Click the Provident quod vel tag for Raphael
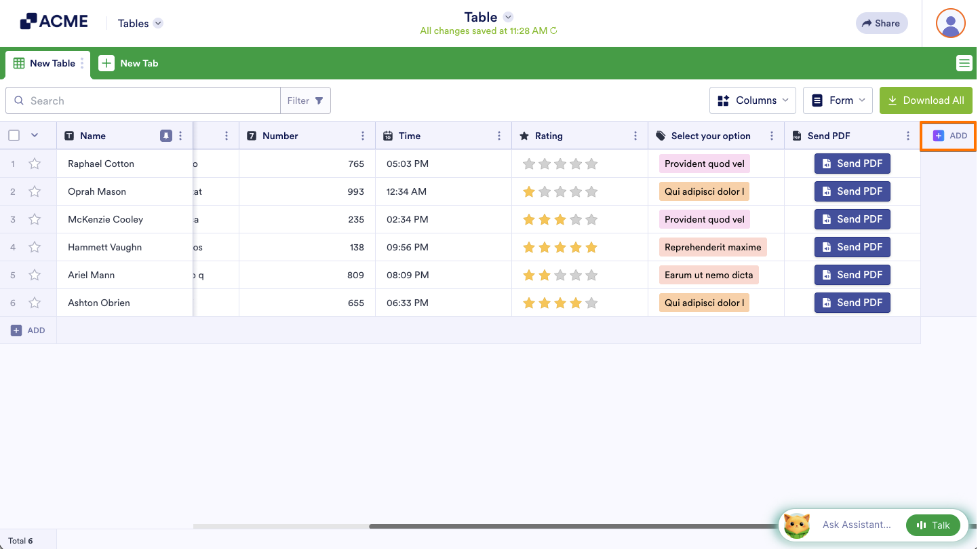This screenshot has height=549, width=980. 705,164
